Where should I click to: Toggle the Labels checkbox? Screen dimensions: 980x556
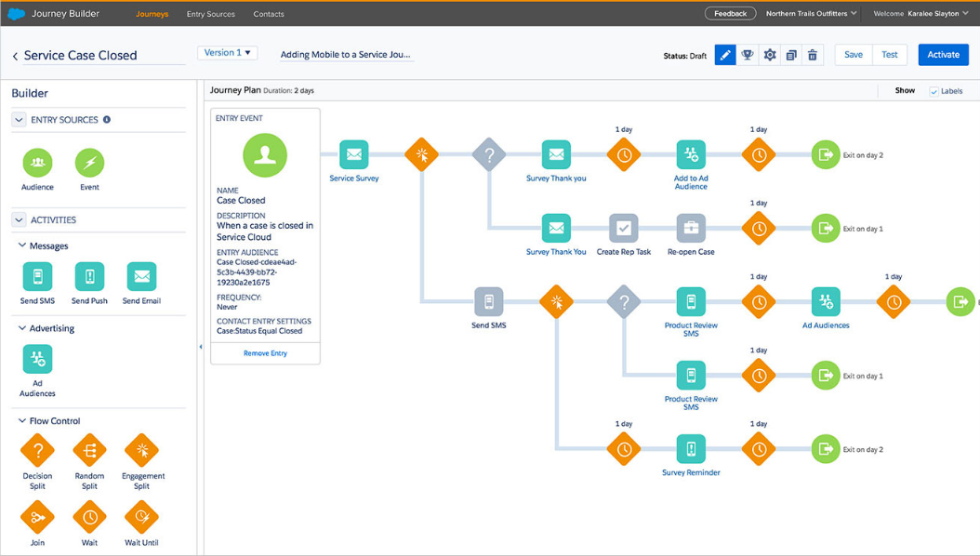coord(934,91)
